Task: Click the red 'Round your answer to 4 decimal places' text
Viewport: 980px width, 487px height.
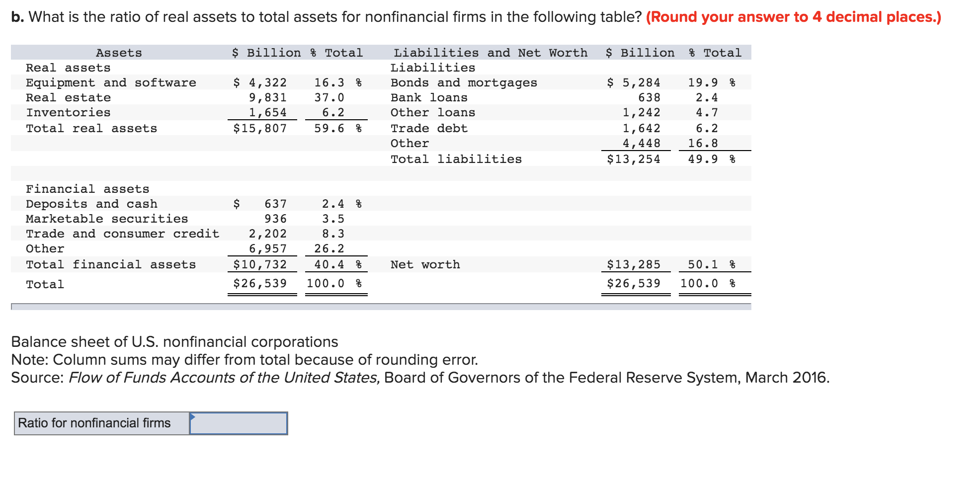Action: click(794, 17)
